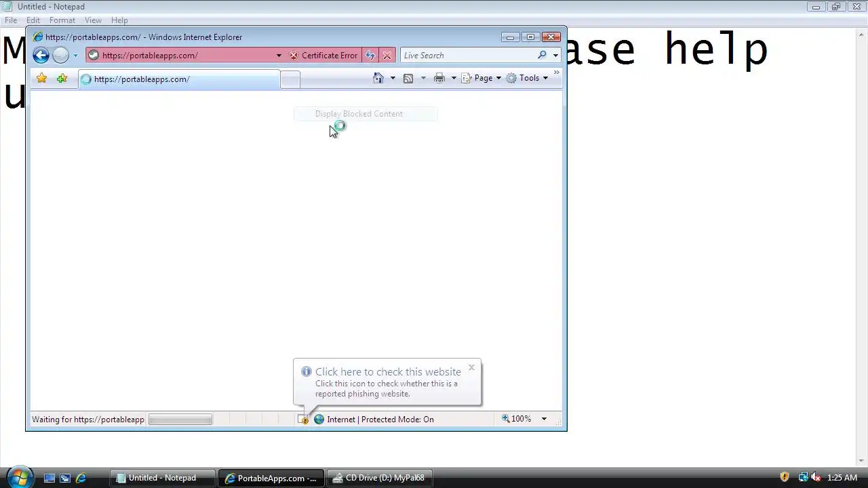This screenshot has height=488, width=868.
Task: Run search with the magnifier icon
Action: pos(542,56)
